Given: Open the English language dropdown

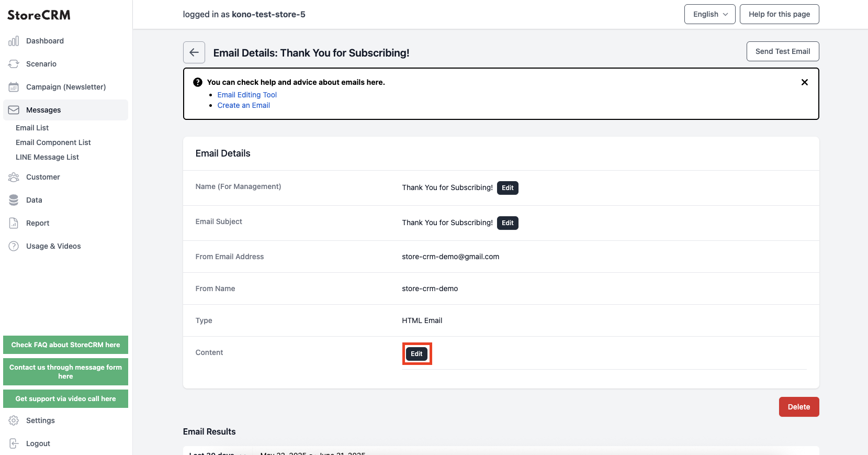Looking at the screenshot, I should click(x=709, y=14).
